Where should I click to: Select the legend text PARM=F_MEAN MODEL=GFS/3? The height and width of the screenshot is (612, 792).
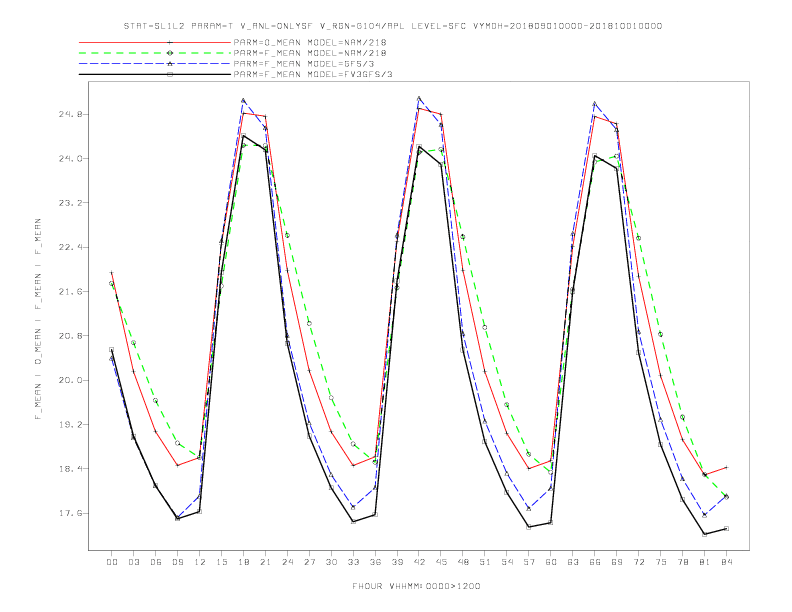point(304,64)
